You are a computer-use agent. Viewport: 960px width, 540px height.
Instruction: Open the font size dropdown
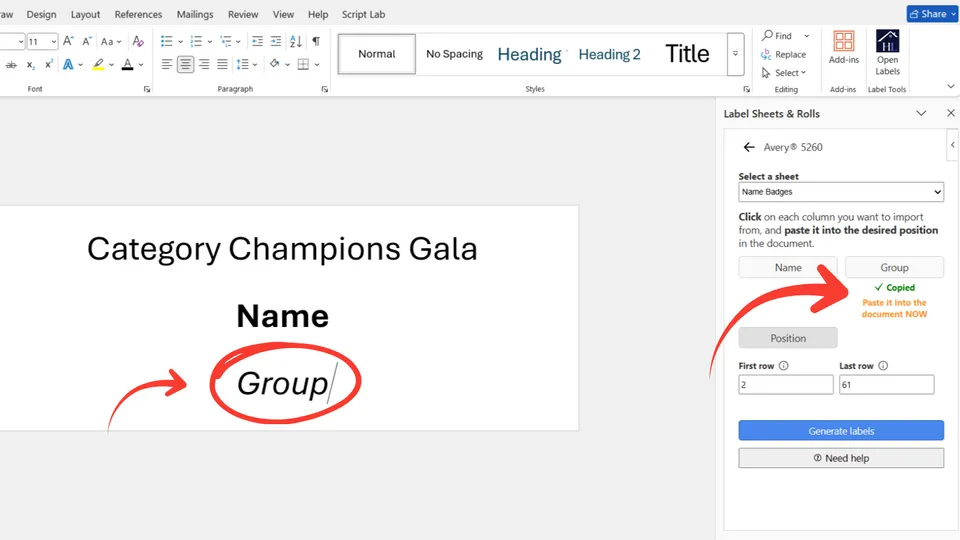[x=53, y=42]
